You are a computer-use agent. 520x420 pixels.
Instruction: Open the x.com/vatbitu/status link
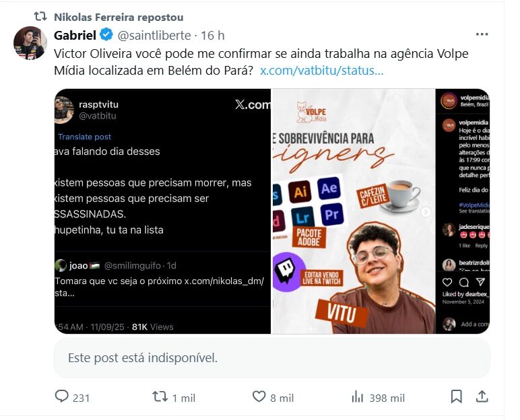click(321, 71)
